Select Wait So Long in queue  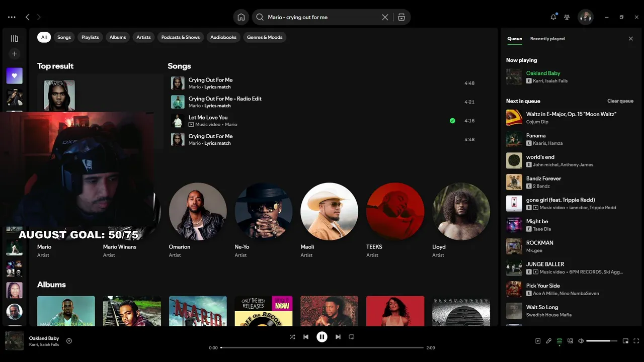click(570, 311)
